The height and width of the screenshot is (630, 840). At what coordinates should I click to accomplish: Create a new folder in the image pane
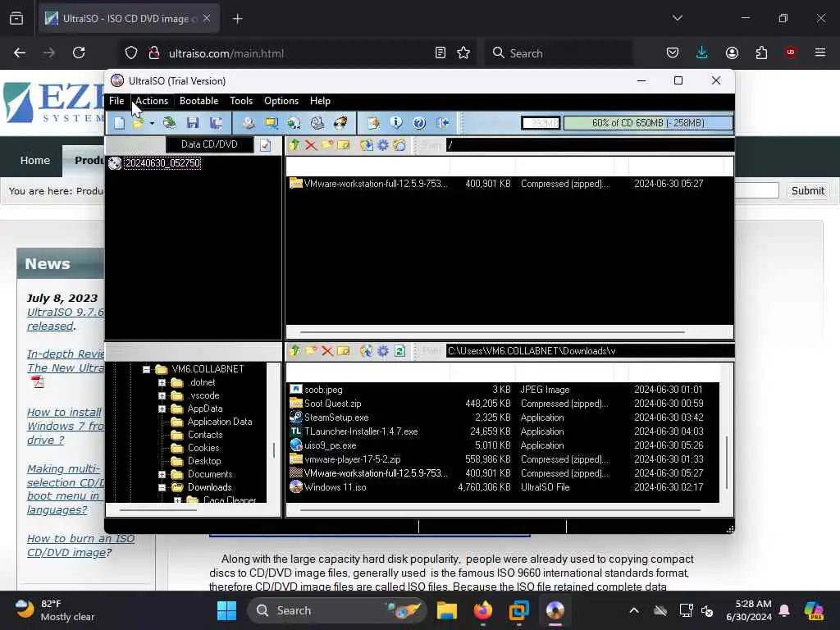point(326,144)
